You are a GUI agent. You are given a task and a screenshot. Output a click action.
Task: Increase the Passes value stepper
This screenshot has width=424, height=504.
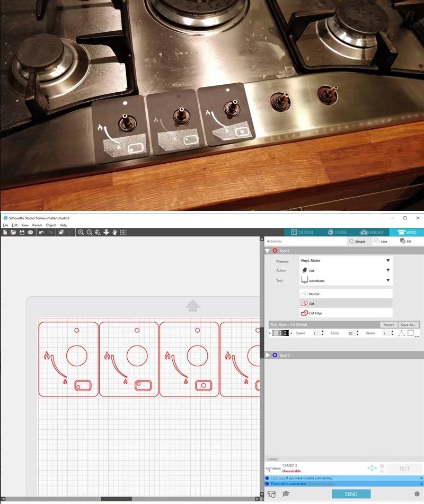tap(392, 331)
